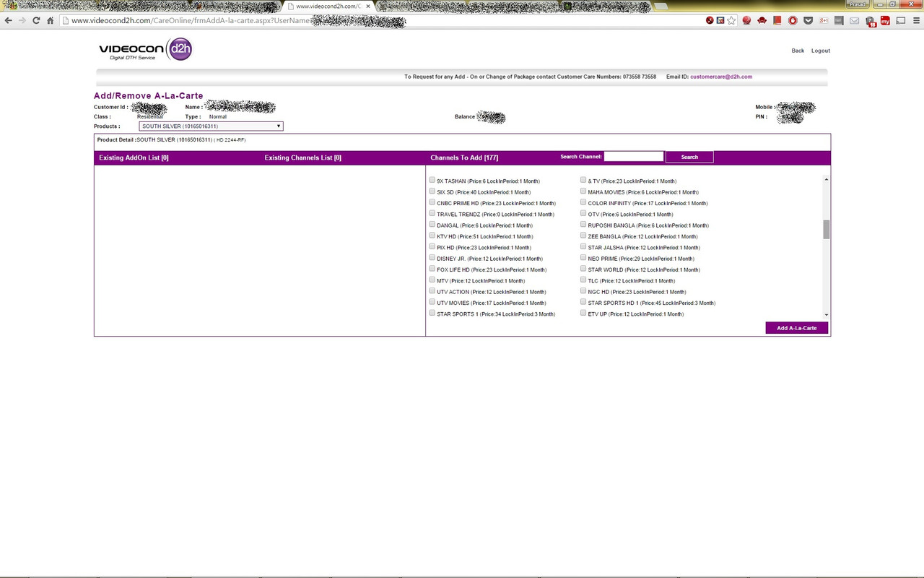Click the Google Cast extension icon

coord(900,20)
